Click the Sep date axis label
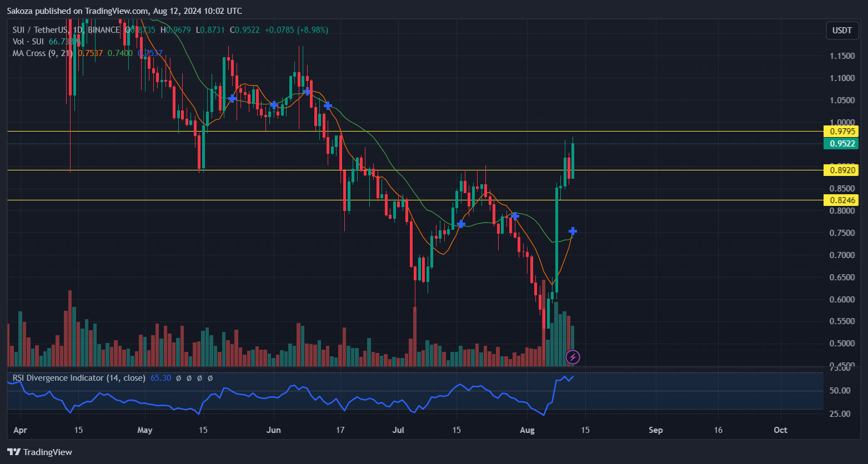The image size is (868, 464). [656, 430]
